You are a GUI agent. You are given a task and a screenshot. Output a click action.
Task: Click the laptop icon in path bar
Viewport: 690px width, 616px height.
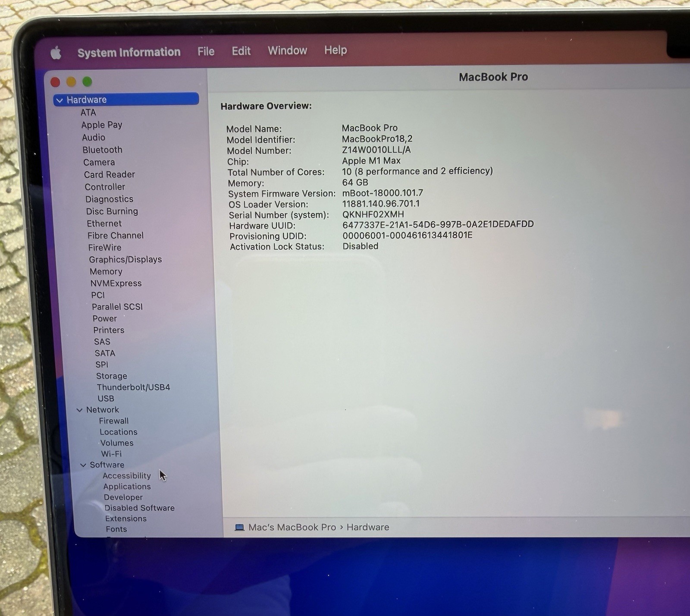point(239,528)
